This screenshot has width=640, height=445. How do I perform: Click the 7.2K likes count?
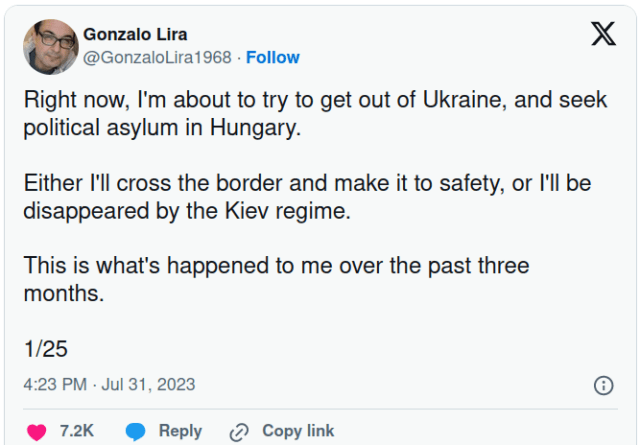point(77,431)
